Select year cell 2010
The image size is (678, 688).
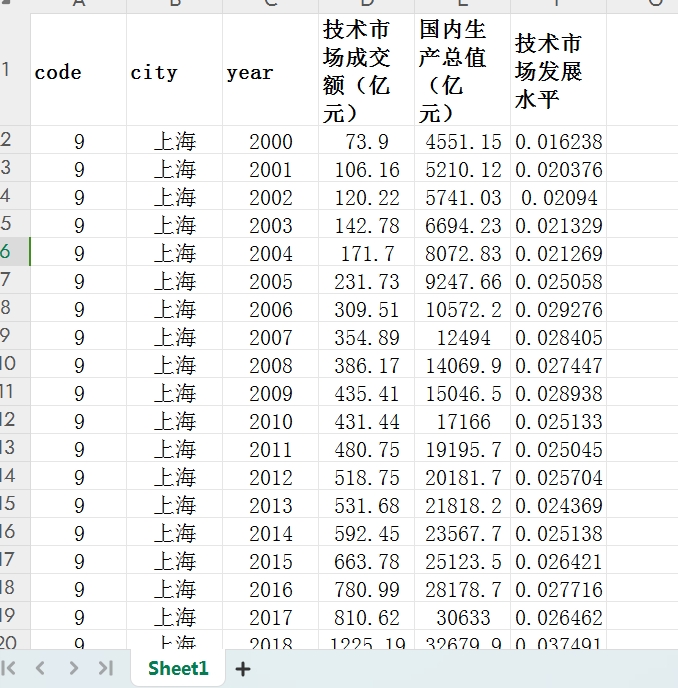270,421
